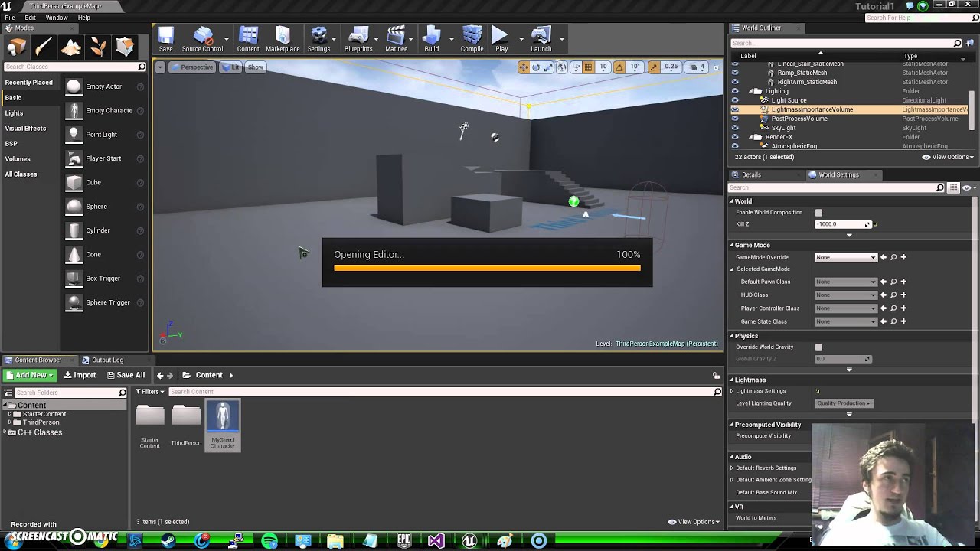Select Cone in the class list
Viewport: 980px width, 551px height.
point(105,254)
